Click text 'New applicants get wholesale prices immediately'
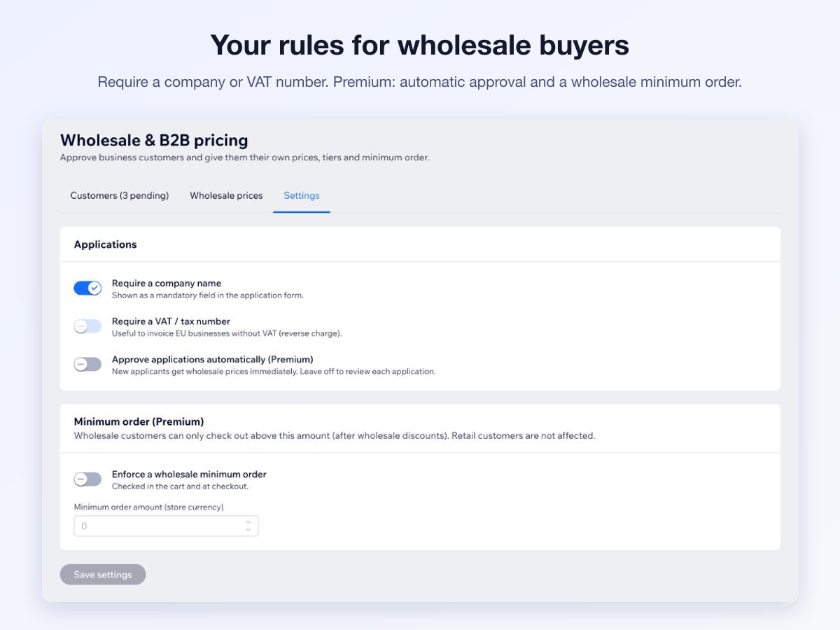Screen dimensions: 840x630 (204, 371)
